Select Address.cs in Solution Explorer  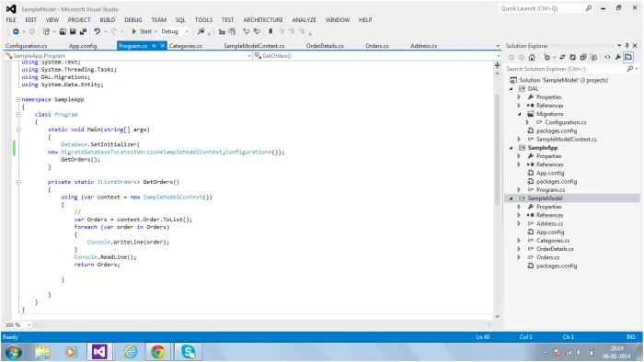549,224
